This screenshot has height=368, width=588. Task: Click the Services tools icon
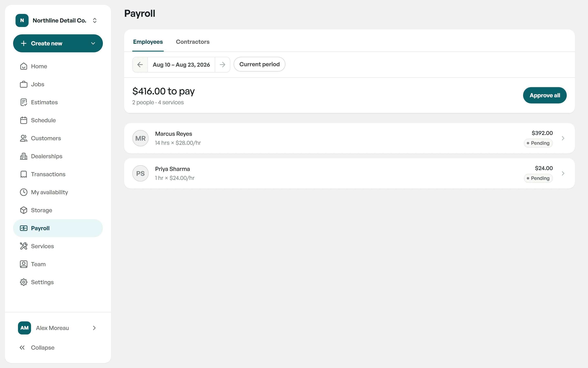tap(23, 246)
